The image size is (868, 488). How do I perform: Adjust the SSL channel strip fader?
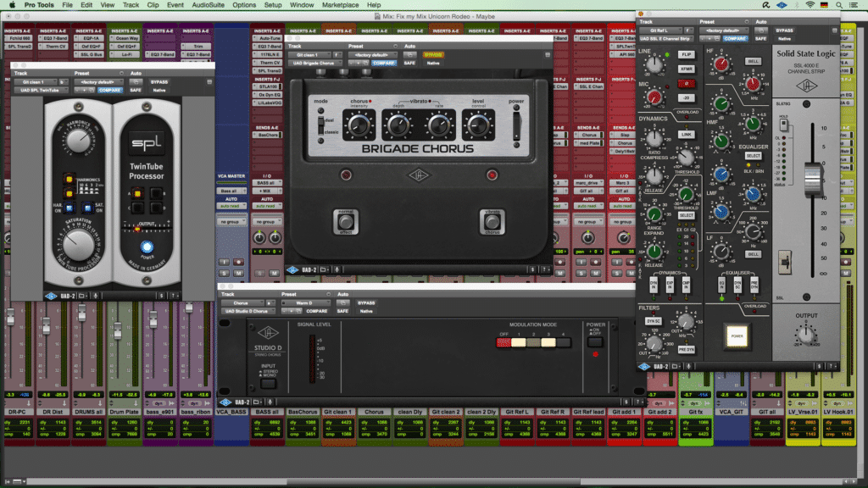click(812, 178)
